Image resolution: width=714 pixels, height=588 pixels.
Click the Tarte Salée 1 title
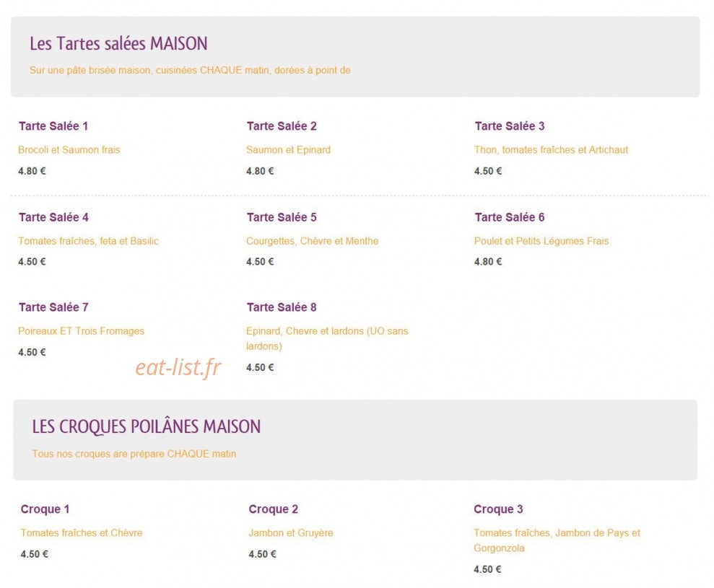[53, 126]
